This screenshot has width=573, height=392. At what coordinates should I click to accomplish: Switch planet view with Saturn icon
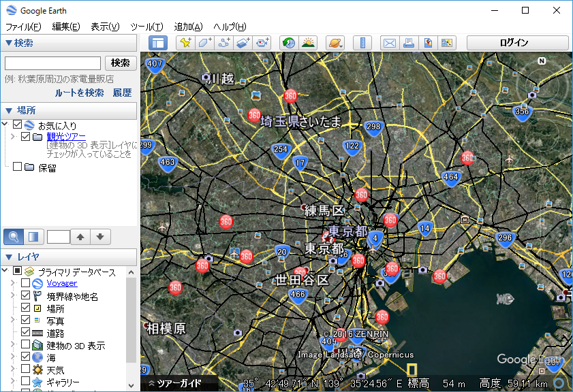(335, 43)
